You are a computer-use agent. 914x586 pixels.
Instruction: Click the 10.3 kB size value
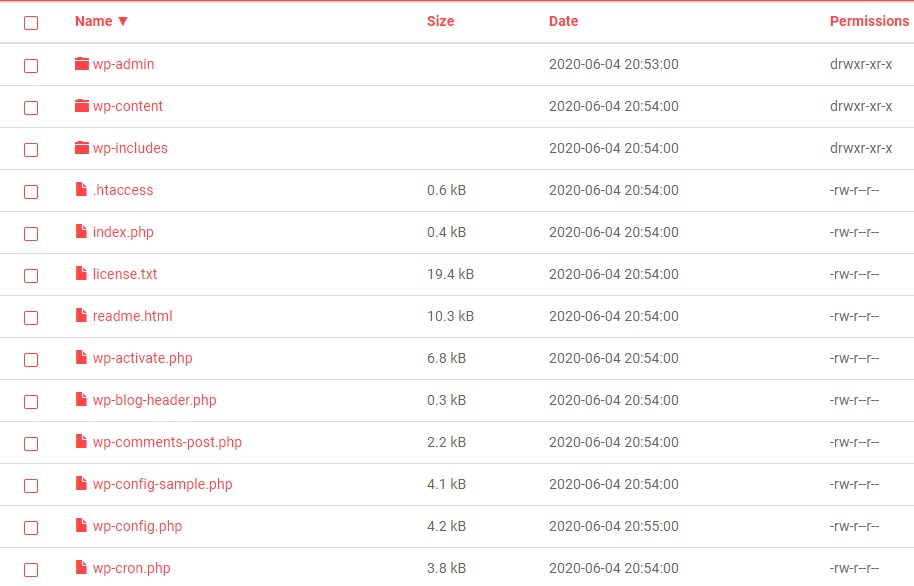450,316
